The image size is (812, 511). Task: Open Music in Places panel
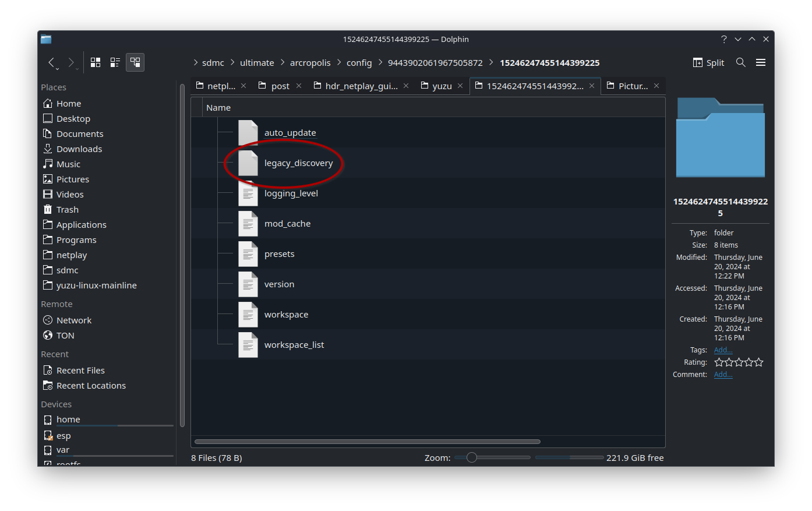108,164
